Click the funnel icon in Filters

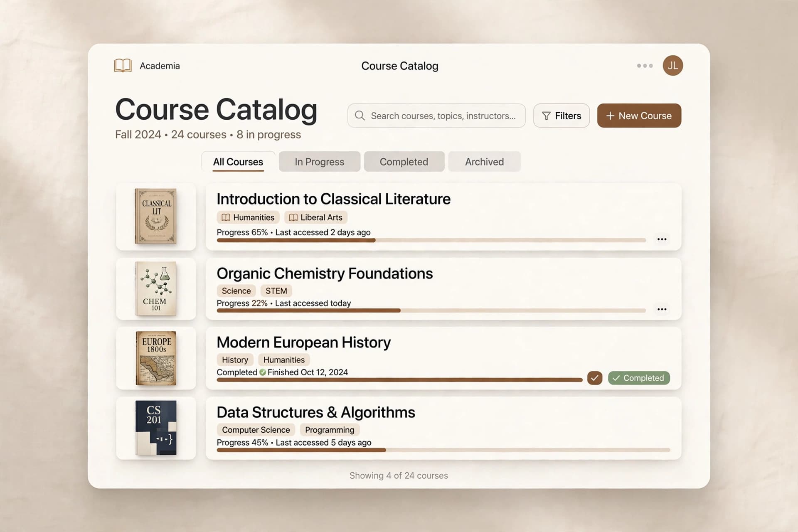pyautogui.click(x=546, y=116)
